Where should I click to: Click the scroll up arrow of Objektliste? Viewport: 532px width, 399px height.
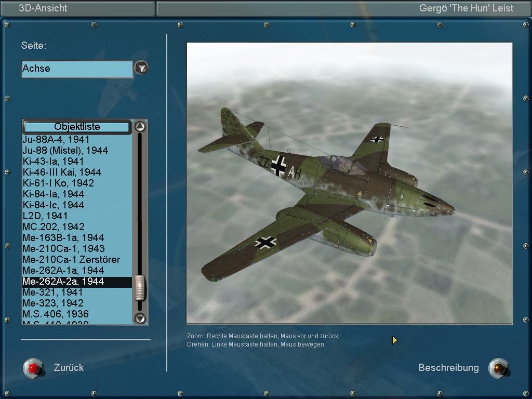140,127
